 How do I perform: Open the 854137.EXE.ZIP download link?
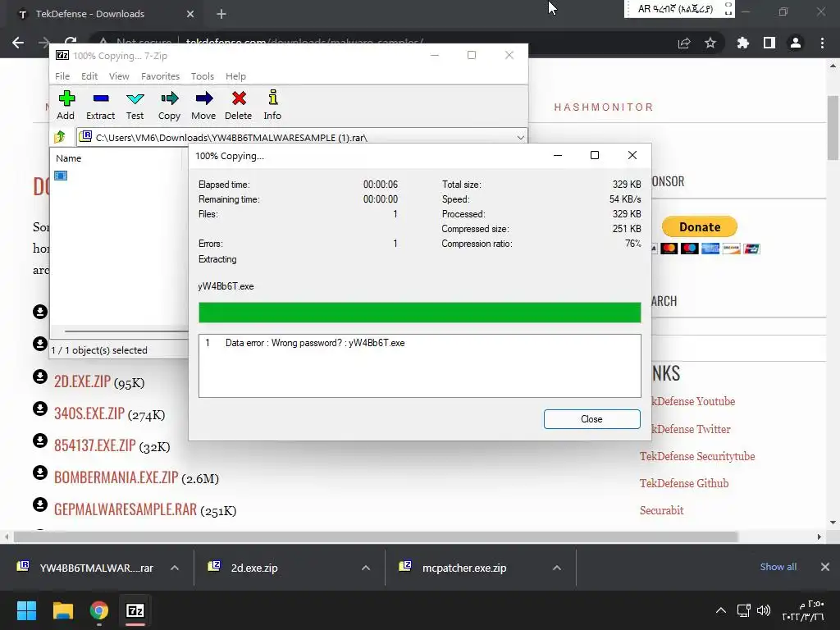click(95, 445)
